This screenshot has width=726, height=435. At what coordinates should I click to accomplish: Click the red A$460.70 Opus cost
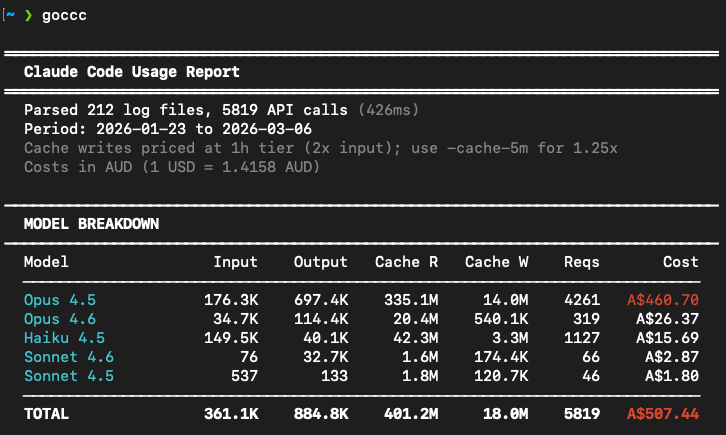coord(662,299)
